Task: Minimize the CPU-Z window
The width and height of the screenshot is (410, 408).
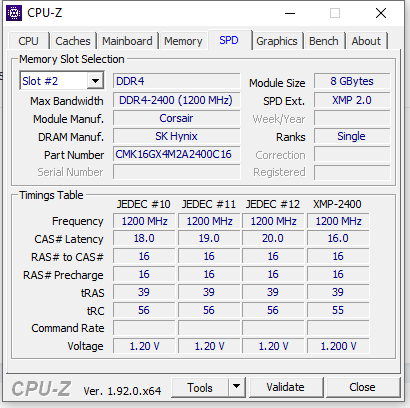Action: click(x=290, y=13)
